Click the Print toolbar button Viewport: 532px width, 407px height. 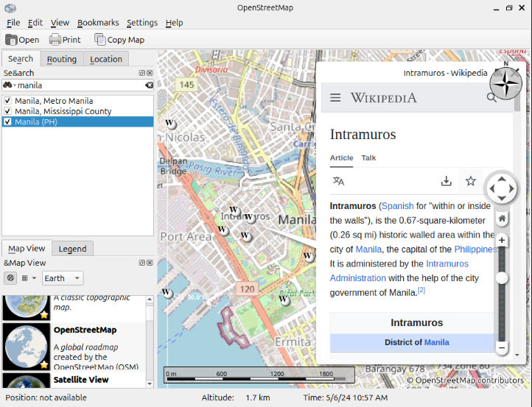(x=65, y=40)
